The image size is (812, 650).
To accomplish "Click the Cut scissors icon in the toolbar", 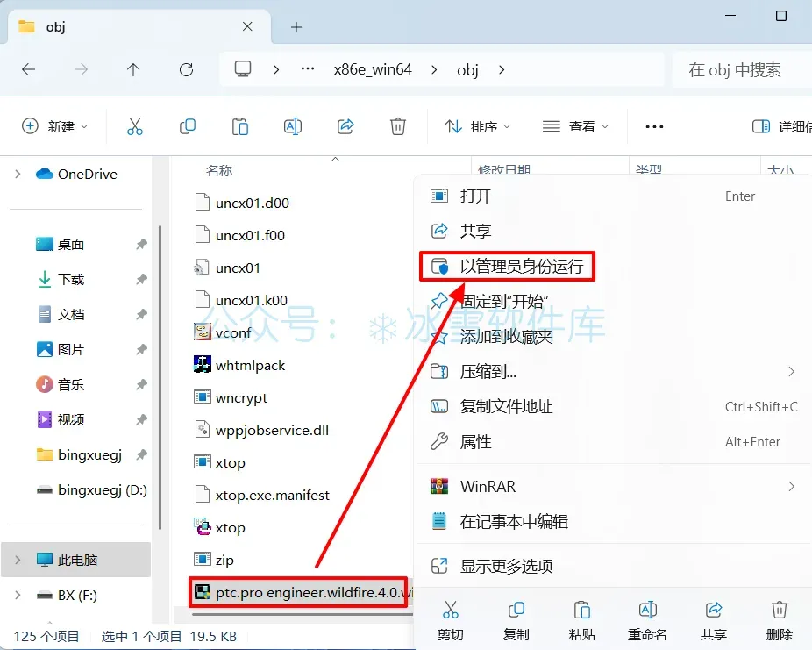I will (135, 126).
